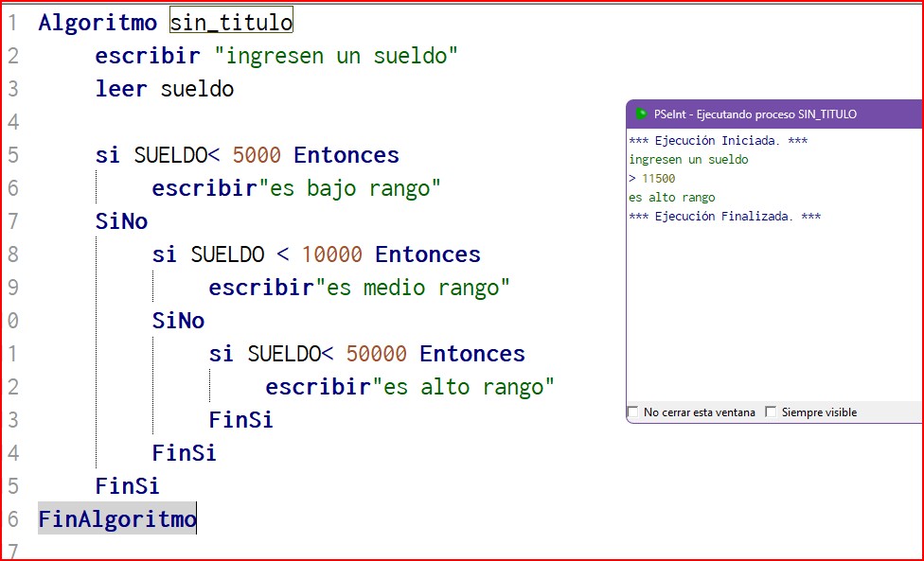Place cursor in "ingresen un sueldo" string

tap(336, 56)
